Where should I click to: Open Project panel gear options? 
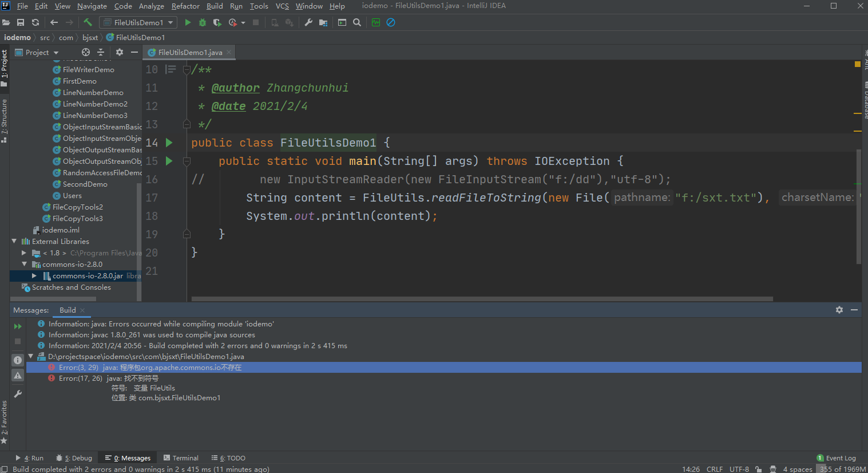(x=120, y=52)
